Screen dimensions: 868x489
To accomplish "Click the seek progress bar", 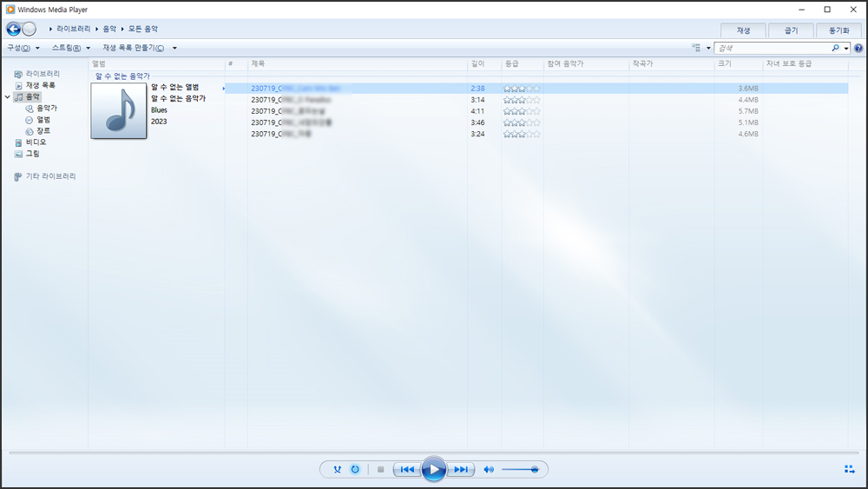I will point(433,453).
